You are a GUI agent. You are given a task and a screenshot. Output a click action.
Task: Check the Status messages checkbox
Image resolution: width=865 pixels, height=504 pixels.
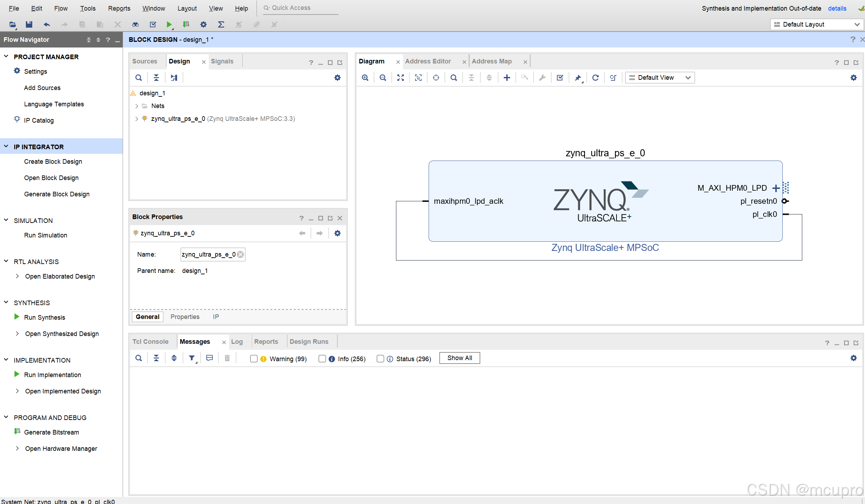380,359
